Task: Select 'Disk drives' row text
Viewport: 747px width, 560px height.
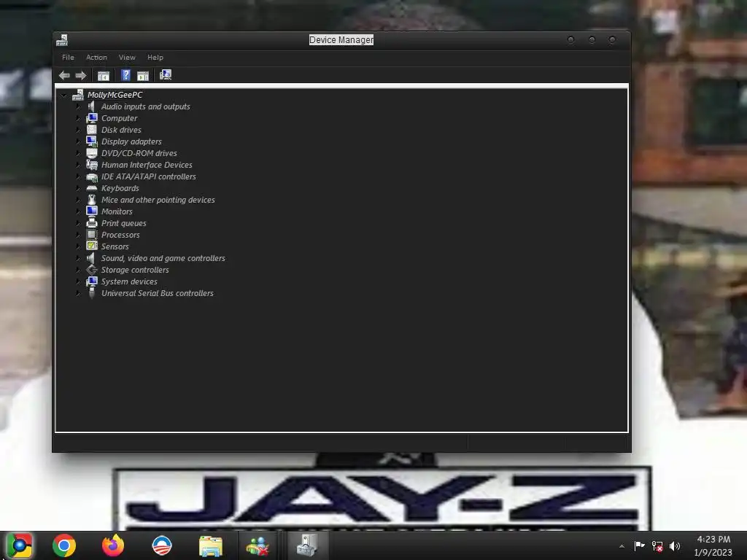Action: click(121, 130)
